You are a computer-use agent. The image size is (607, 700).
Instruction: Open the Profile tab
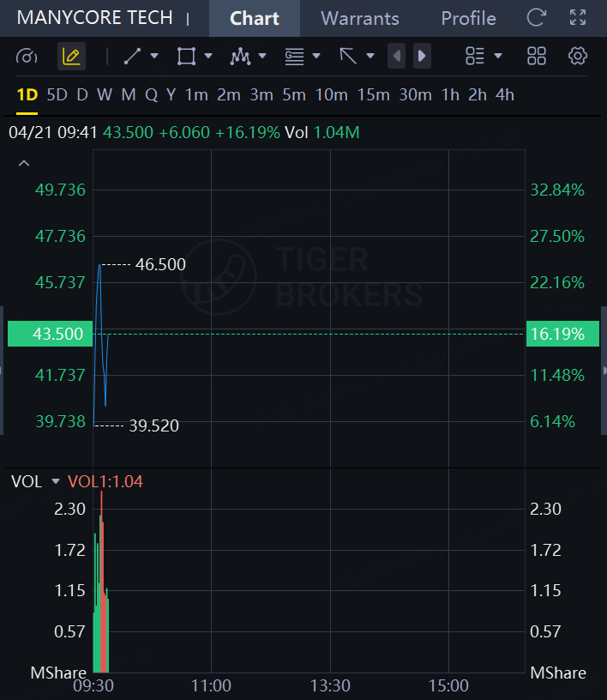tap(468, 18)
